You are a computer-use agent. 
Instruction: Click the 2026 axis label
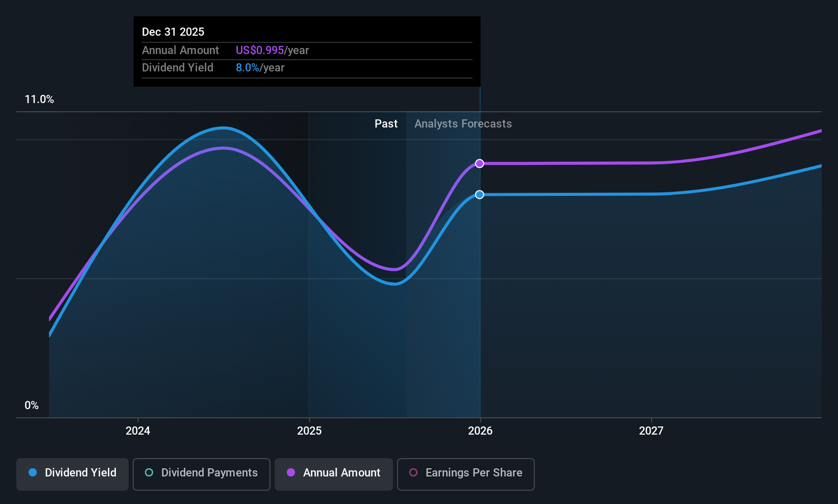(x=480, y=431)
